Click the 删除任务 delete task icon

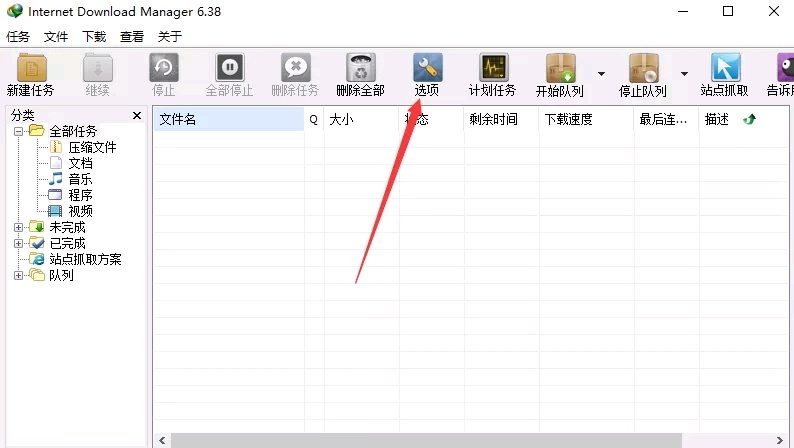(x=296, y=68)
